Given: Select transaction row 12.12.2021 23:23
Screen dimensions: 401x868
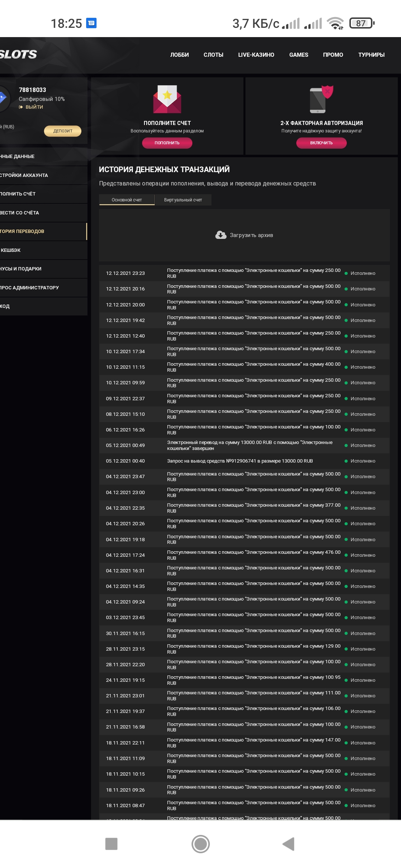Looking at the screenshot, I should (x=244, y=273).
